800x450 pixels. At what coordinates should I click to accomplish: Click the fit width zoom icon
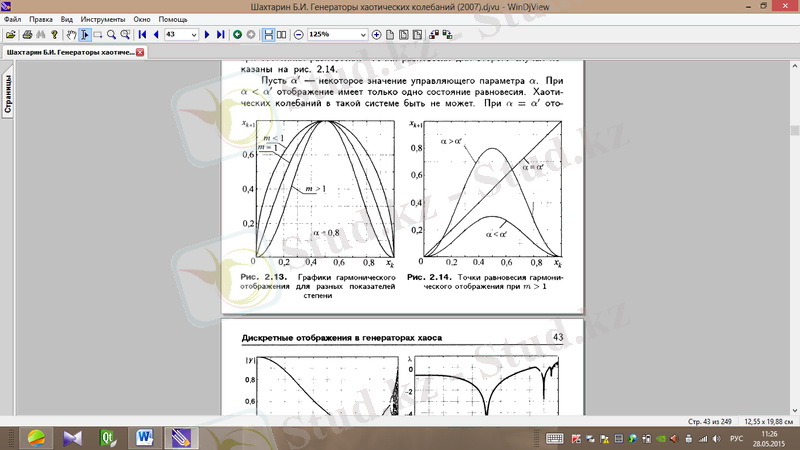[417, 35]
